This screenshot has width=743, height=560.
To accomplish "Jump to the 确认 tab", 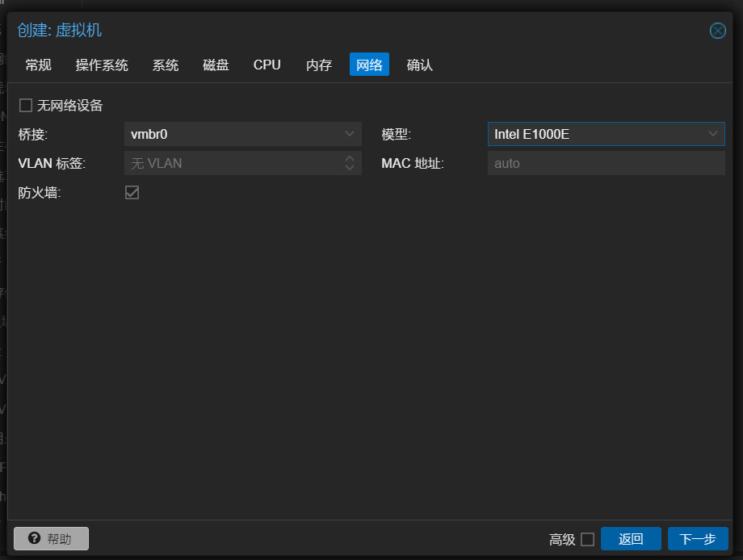I will pos(420,65).
